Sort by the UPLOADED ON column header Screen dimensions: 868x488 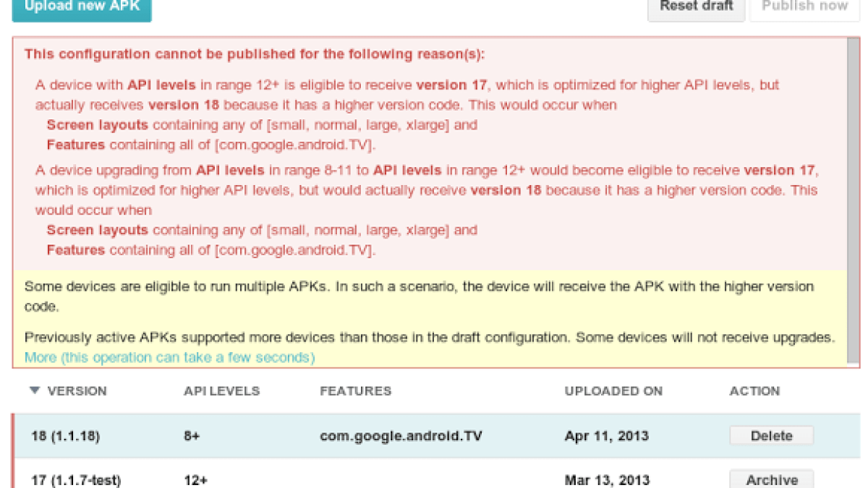coord(613,391)
